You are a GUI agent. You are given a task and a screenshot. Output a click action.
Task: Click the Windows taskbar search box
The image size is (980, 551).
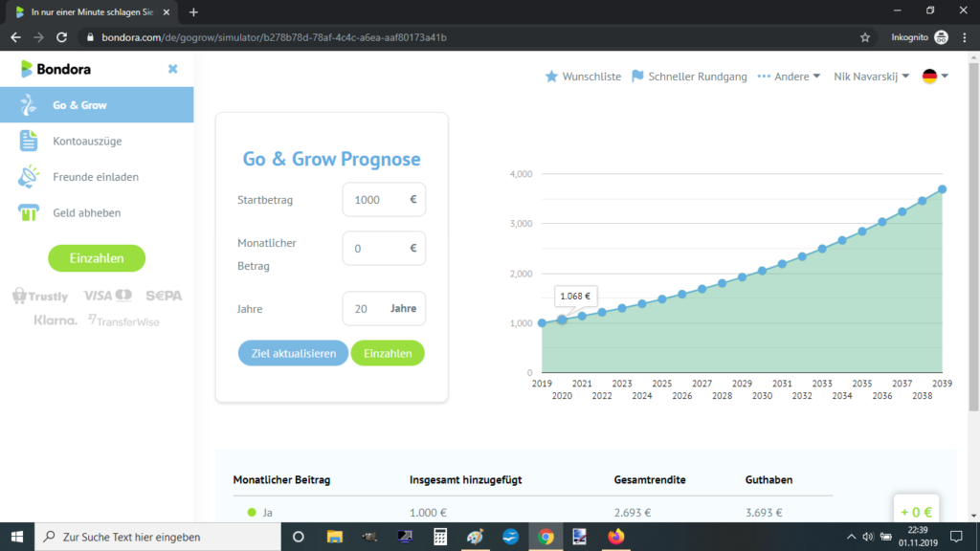[x=158, y=537]
